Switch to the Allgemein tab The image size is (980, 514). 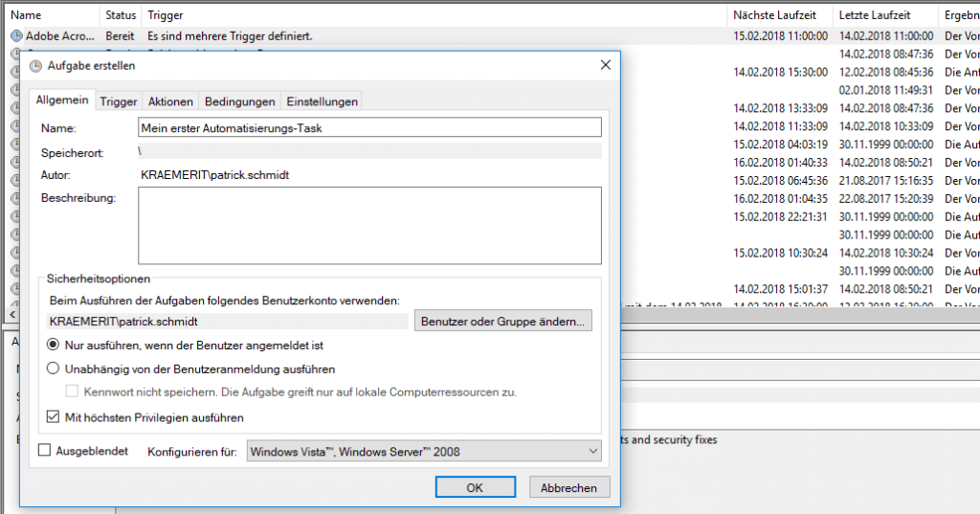(x=62, y=101)
